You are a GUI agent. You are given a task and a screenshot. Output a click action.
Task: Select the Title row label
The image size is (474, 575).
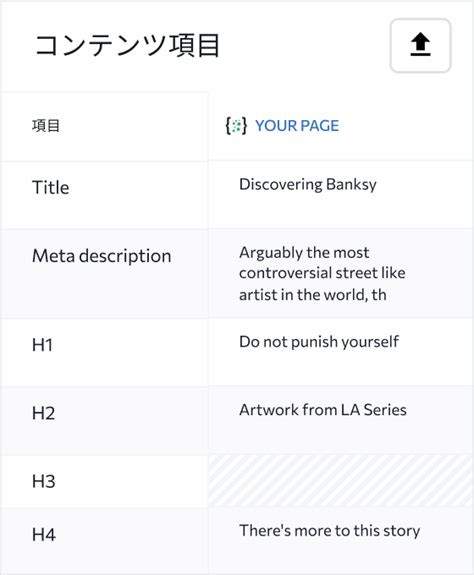pos(51,187)
